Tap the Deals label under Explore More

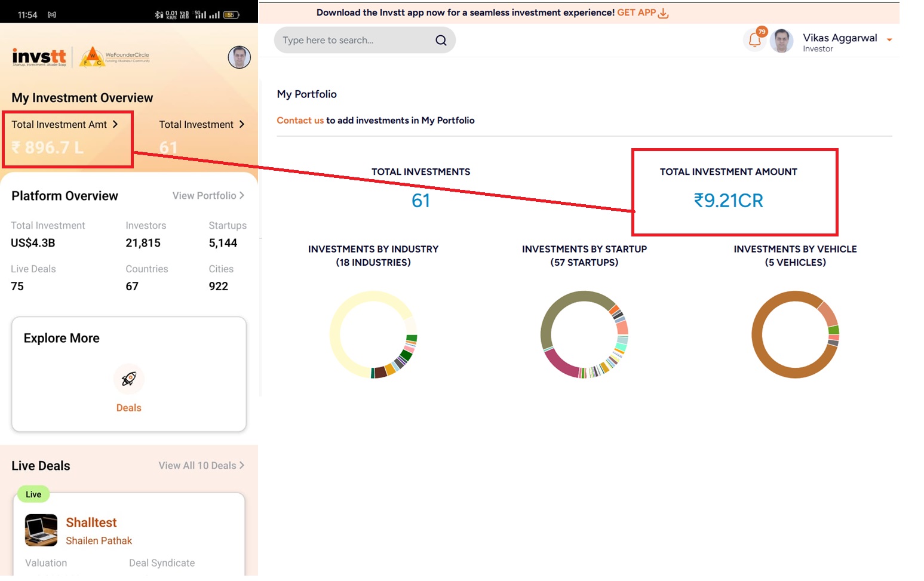pyautogui.click(x=129, y=408)
